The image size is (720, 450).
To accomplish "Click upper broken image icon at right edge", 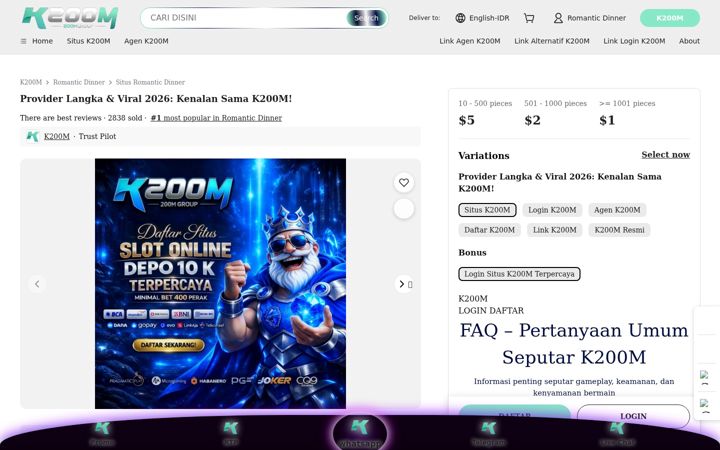I will pyautogui.click(x=704, y=377).
